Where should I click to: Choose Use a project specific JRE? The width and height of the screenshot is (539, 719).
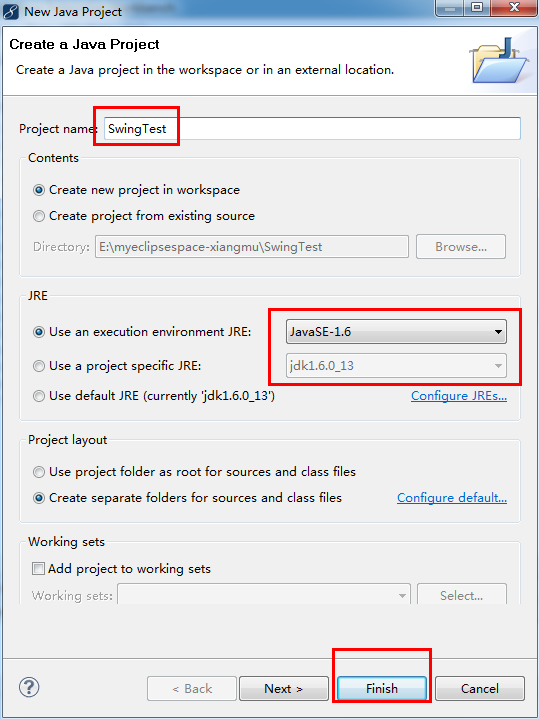pyautogui.click(x=117, y=366)
